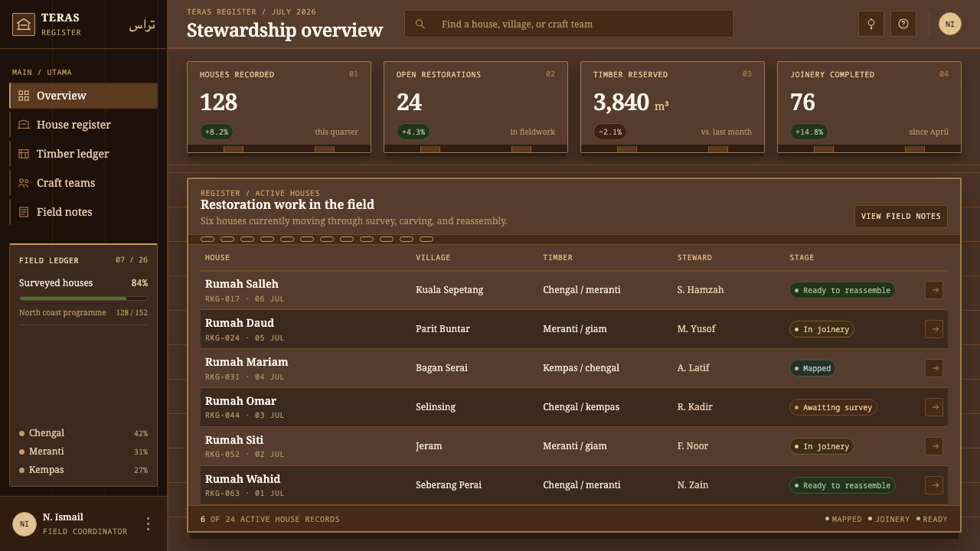Click the Kuala Sepetang village cell
Image resolution: width=980 pixels, height=551 pixels.
(x=449, y=290)
